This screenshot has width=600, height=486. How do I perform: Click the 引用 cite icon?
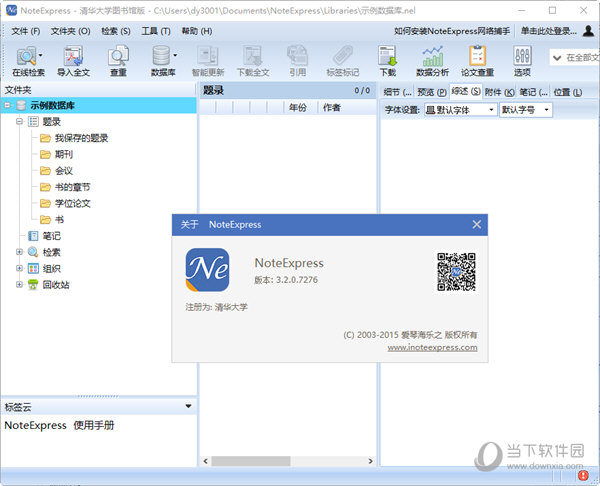tap(297, 60)
